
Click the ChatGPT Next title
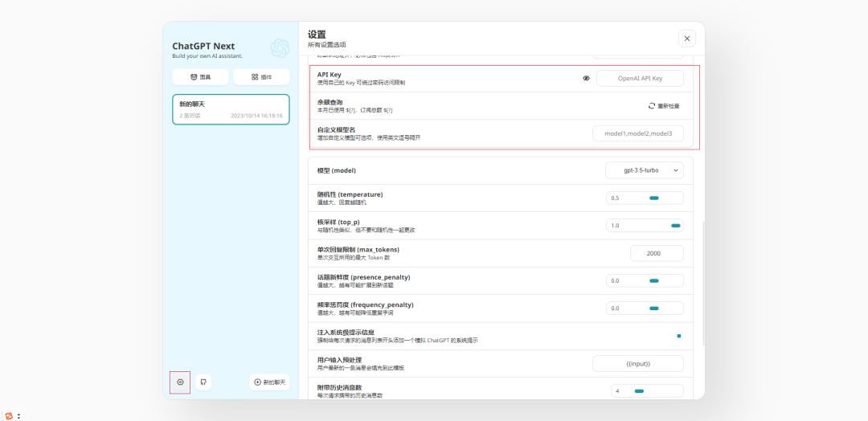(203, 46)
